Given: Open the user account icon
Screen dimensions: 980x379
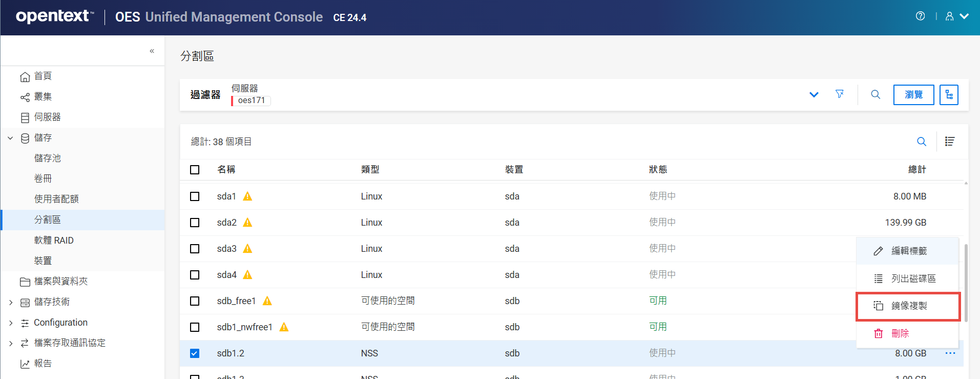Looking at the screenshot, I should coord(949,16).
